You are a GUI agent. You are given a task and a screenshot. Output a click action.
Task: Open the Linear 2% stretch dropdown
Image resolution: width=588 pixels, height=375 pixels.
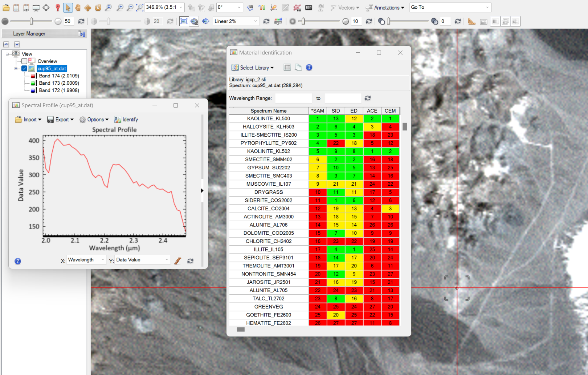[x=255, y=21]
